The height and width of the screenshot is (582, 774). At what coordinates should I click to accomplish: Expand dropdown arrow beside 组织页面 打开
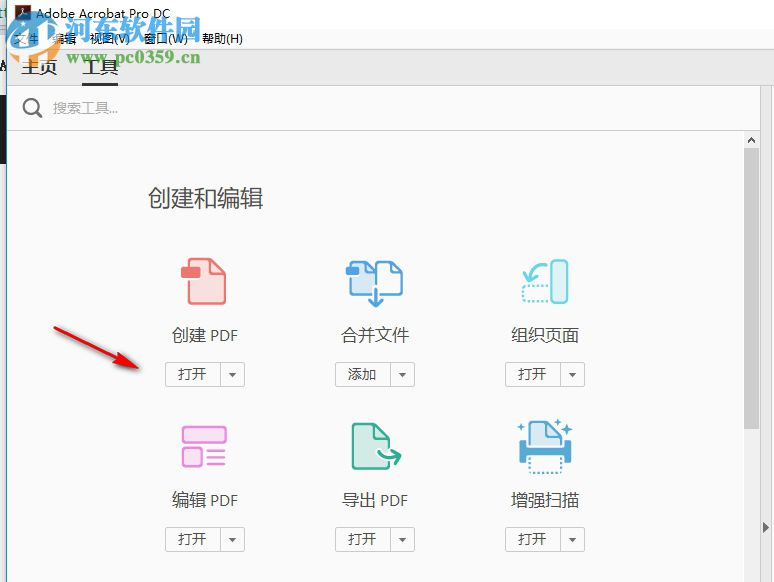tap(573, 375)
